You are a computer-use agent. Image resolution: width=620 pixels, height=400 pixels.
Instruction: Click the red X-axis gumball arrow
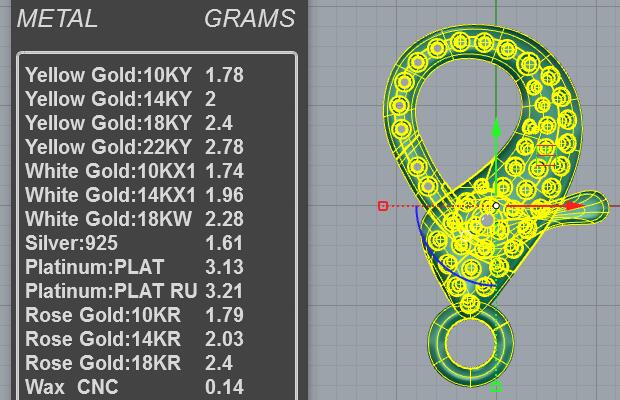[x=574, y=206]
